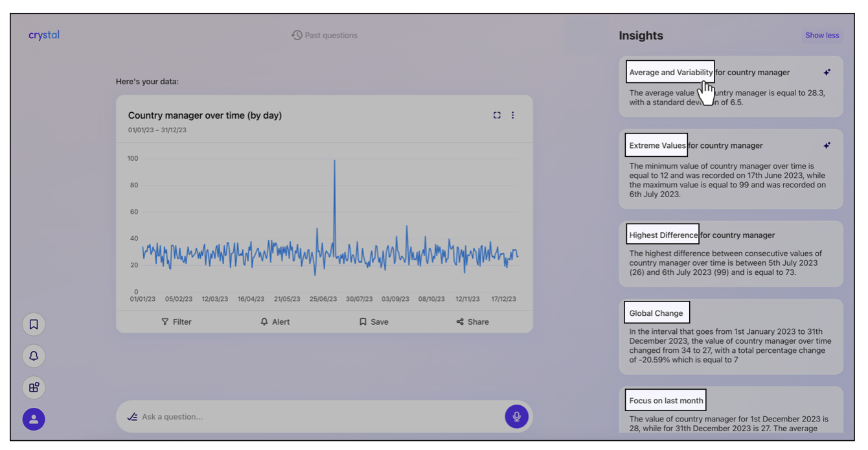Viewport: 868px width, 450px height.
Task: Click the crystal logo
Action: click(x=44, y=35)
